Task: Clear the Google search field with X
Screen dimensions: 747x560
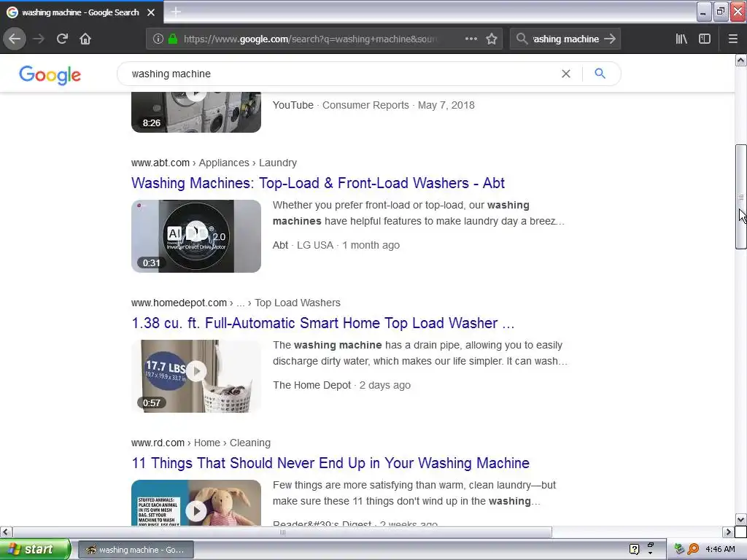Action: [x=566, y=74]
